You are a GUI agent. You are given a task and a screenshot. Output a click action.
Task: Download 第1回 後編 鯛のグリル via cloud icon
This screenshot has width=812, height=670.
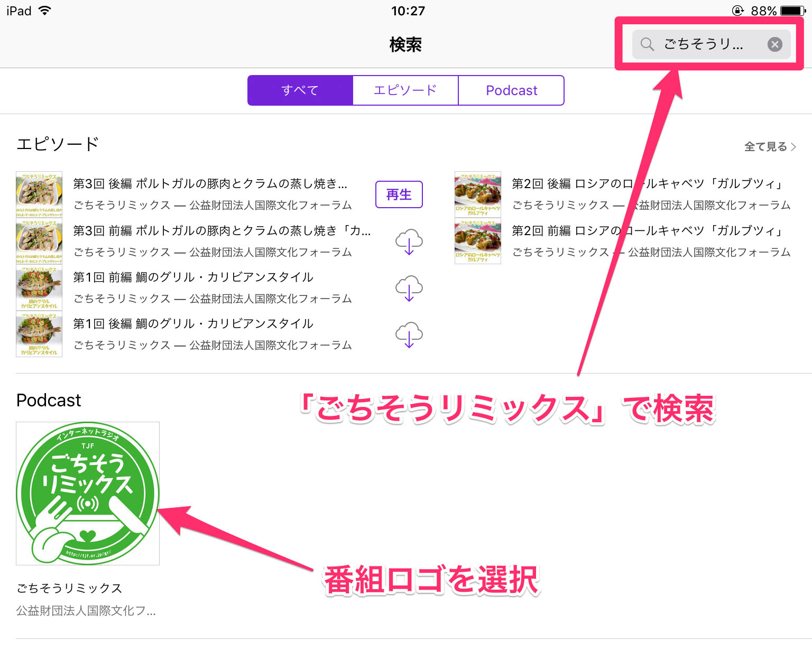409,334
